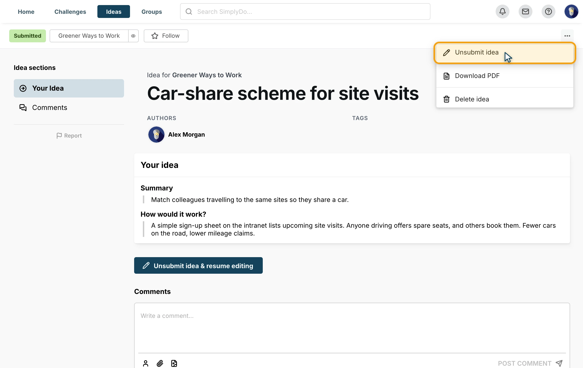The image size is (588, 368).
Task: Select Your Idea in Idea sections
Action: click(69, 88)
